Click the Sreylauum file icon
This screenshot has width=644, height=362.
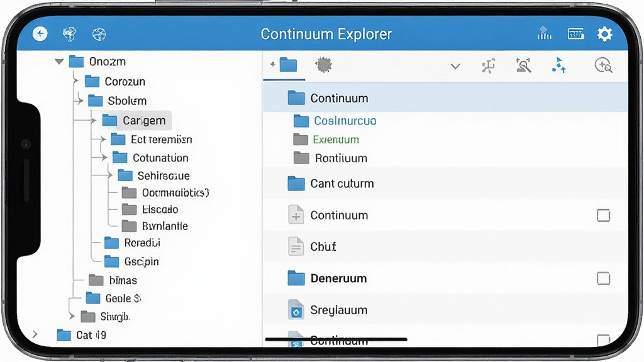(296, 310)
